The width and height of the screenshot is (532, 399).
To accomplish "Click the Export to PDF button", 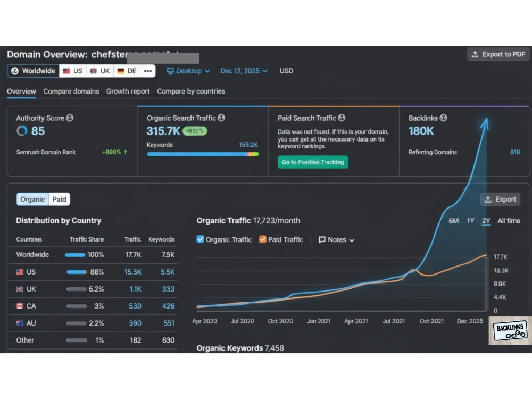I will [x=498, y=54].
